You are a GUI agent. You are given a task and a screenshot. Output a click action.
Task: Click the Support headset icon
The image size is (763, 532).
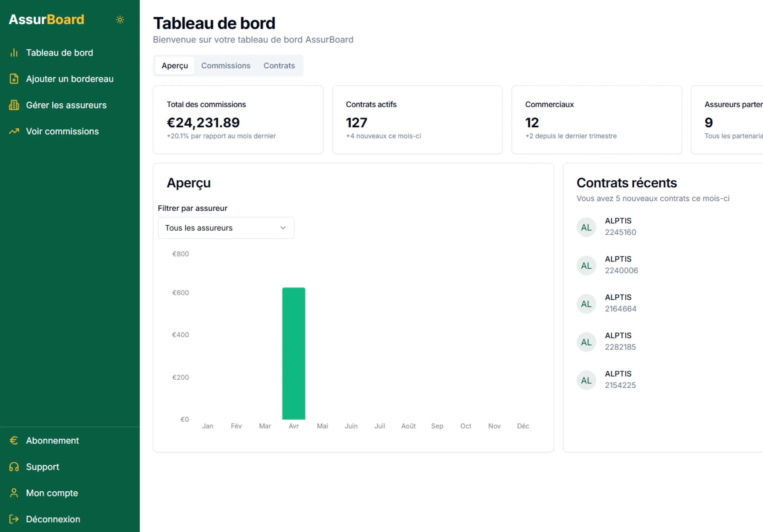coord(14,466)
